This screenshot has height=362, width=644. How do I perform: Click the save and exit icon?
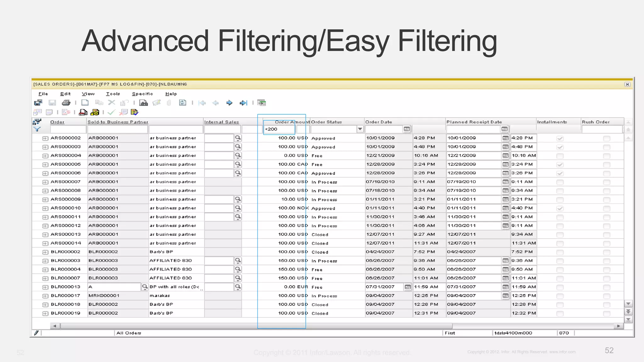(38, 103)
